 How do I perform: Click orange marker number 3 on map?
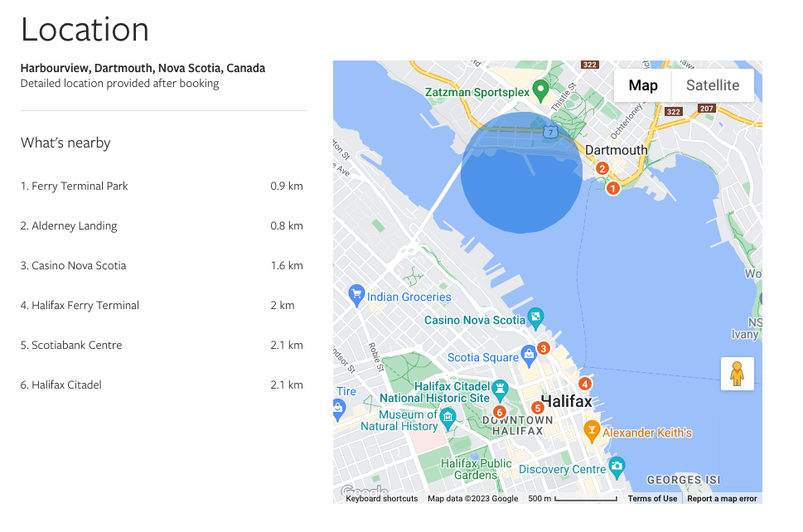544,348
